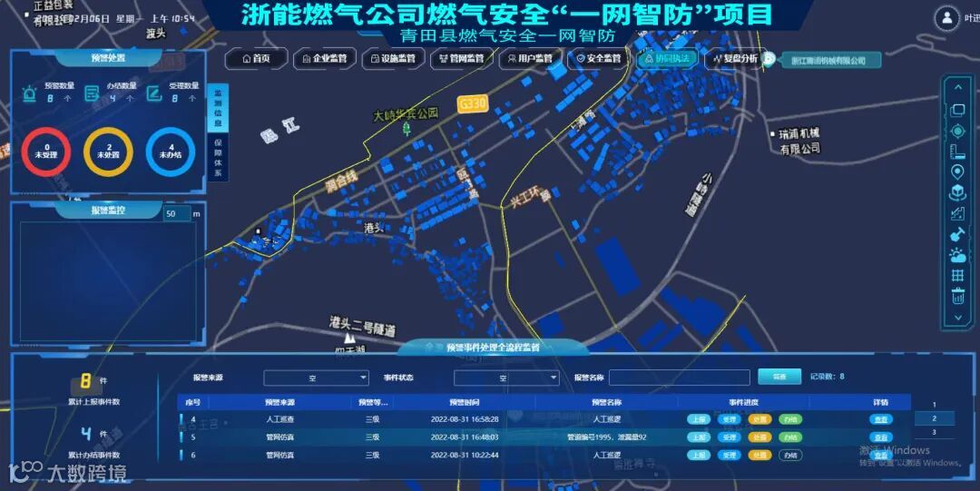980x491 pixels.
Task: Click cell 管道编号1995, 泄漏量92
Action: tap(606, 437)
